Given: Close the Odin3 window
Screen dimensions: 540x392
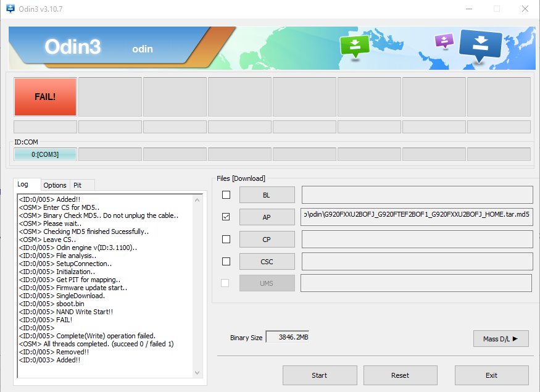Looking at the screenshot, I should [x=525, y=9].
